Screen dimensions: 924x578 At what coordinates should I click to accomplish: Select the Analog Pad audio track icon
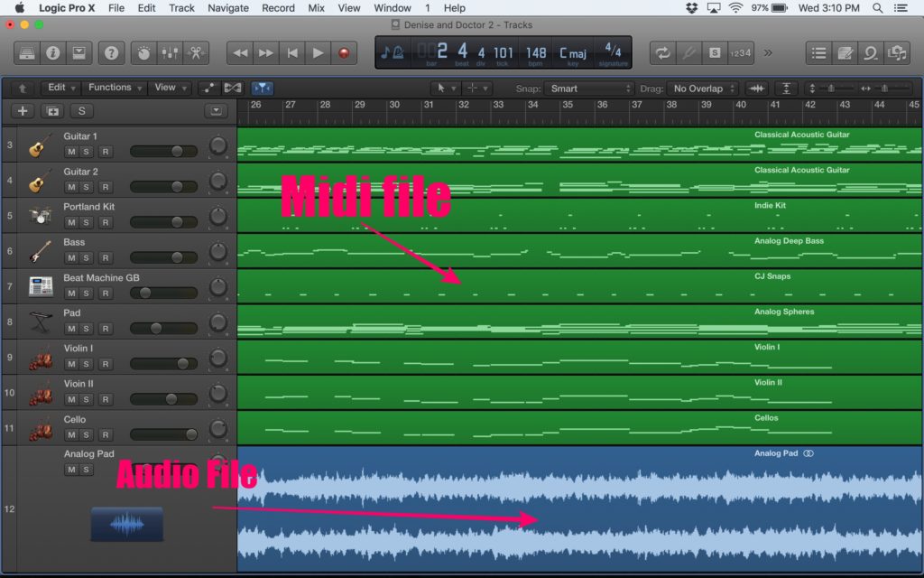click(126, 525)
